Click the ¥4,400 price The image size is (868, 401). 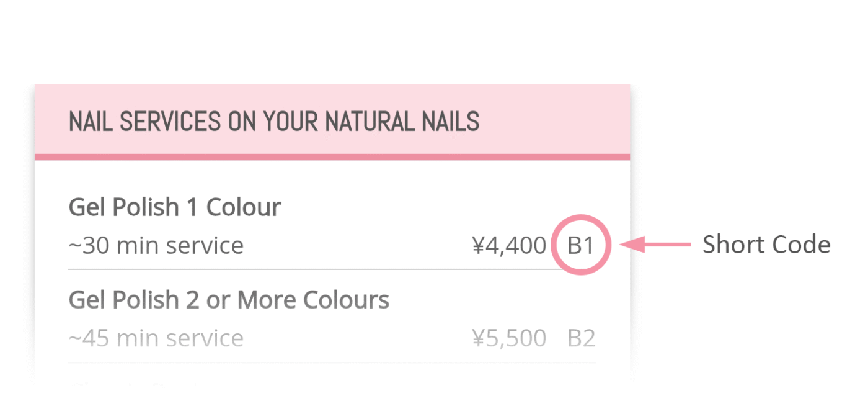click(x=509, y=246)
